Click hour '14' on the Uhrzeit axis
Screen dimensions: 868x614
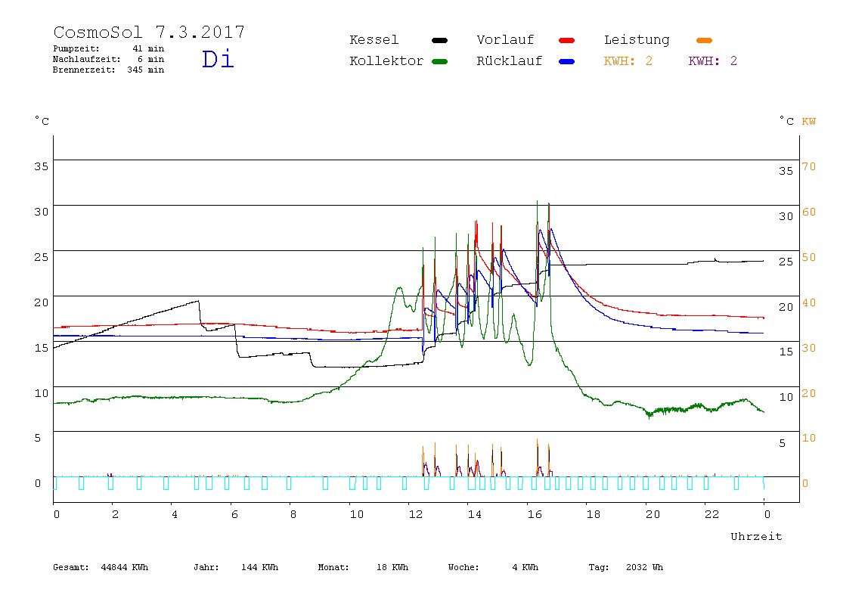pyautogui.click(x=474, y=514)
